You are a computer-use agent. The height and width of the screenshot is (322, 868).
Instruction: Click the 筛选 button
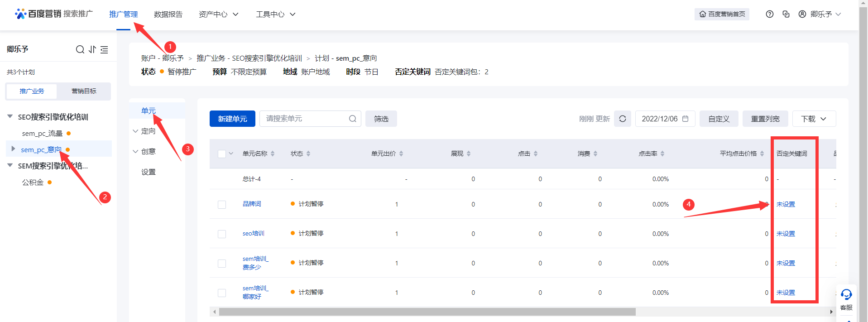[381, 119]
